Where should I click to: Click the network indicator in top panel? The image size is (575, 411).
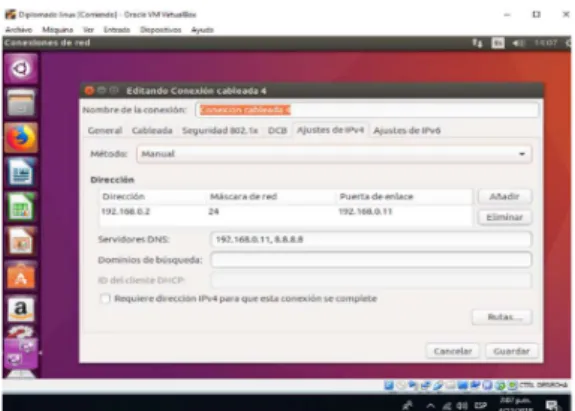477,43
